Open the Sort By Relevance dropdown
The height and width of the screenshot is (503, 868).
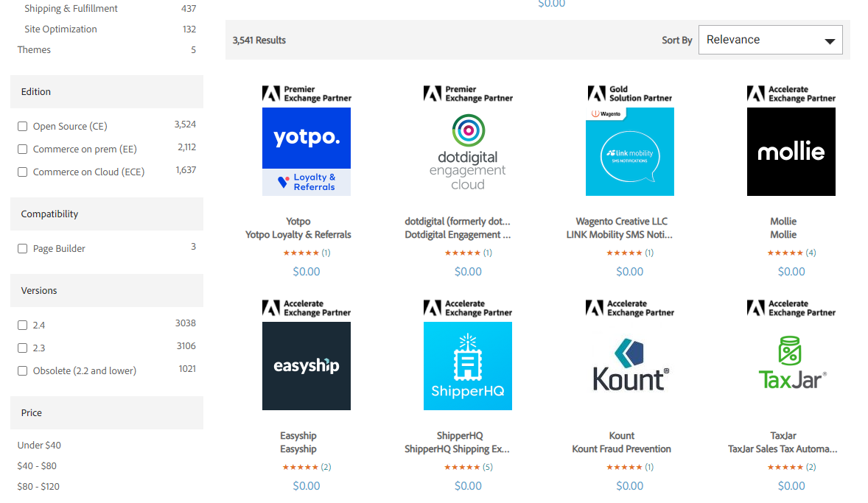771,40
